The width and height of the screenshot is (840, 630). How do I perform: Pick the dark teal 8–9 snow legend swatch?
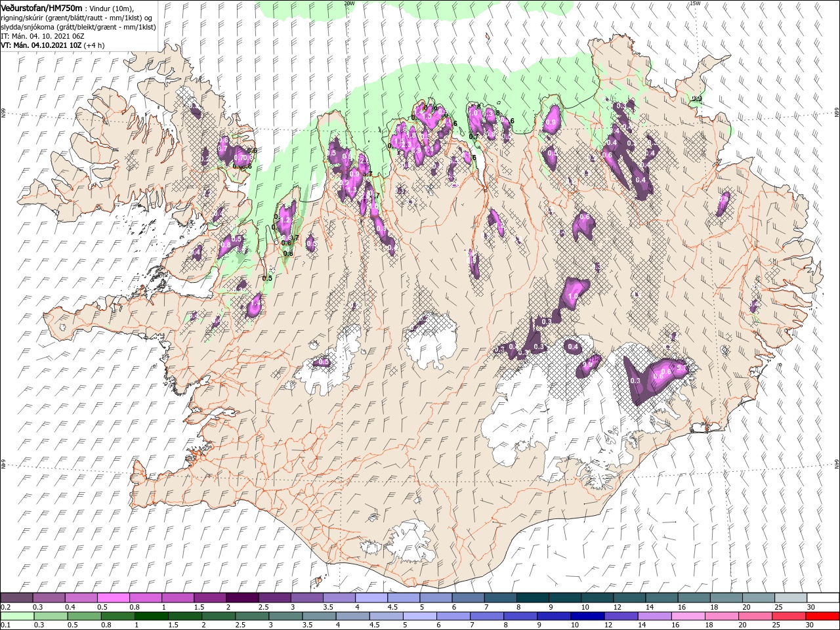pyautogui.click(x=533, y=598)
